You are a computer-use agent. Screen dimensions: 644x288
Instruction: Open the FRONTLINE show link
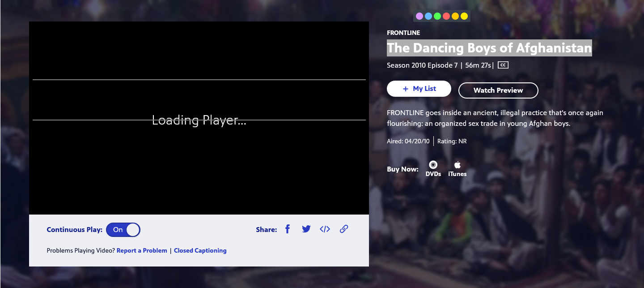[403, 33]
